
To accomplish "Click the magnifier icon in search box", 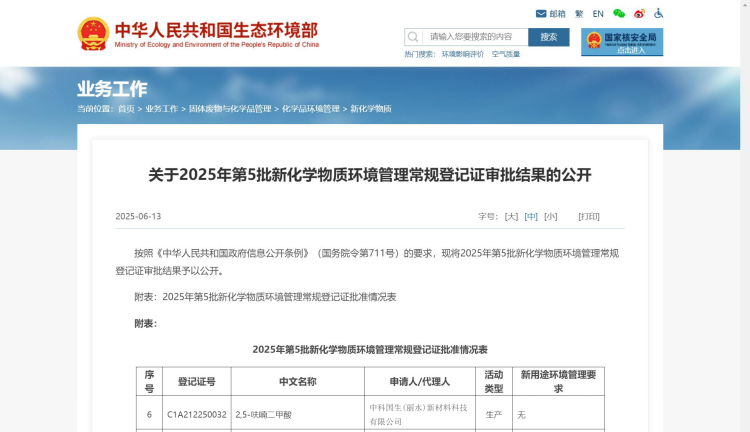I will [413, 37].
